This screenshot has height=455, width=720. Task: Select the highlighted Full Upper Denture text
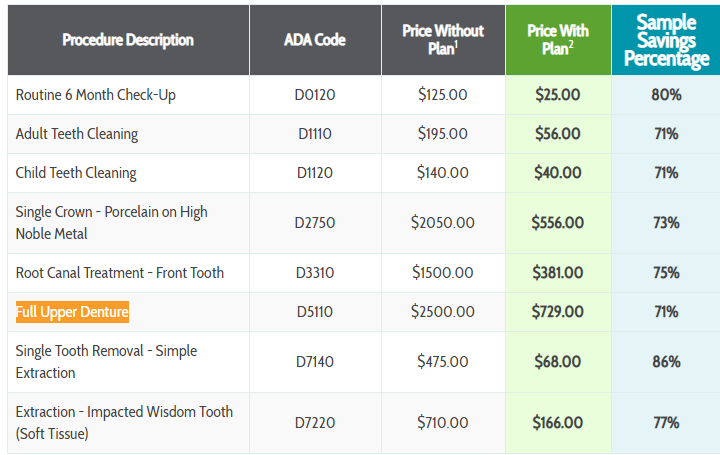(72, 312)
